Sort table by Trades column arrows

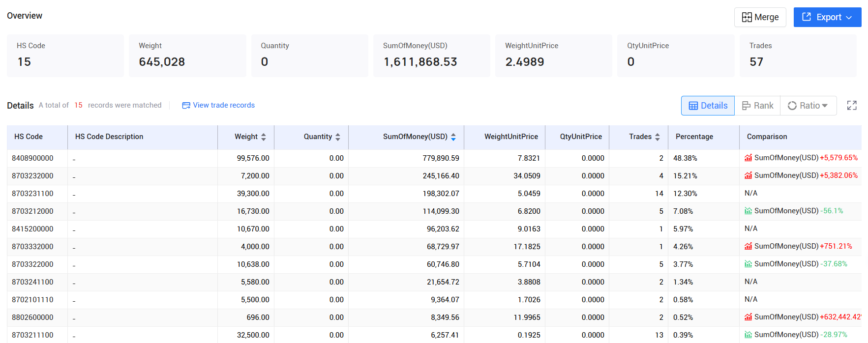(658, 137)
